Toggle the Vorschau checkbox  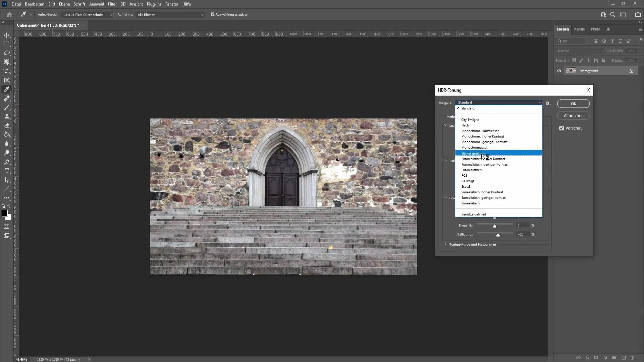[561, 128]
